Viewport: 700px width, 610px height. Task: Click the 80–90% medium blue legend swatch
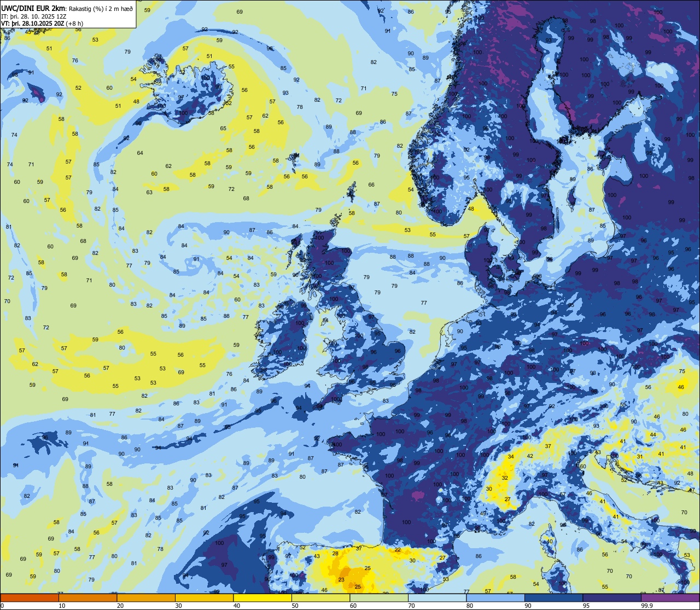[x=495, y=597]
